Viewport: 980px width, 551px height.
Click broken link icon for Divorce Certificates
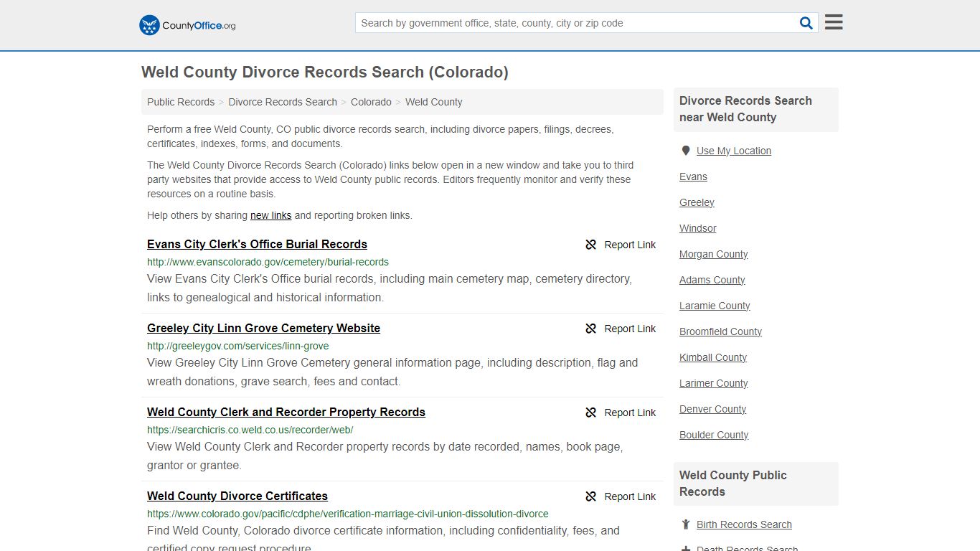click(591, 496)
